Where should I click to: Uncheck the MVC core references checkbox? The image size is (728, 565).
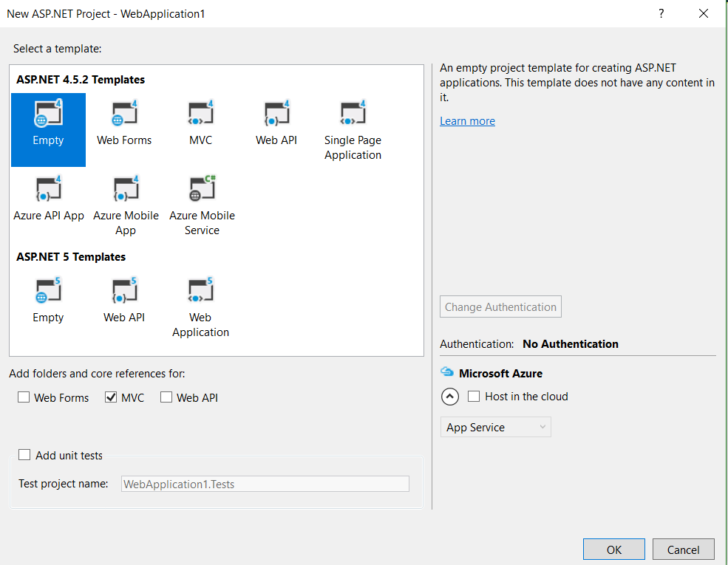click(112, 397)
